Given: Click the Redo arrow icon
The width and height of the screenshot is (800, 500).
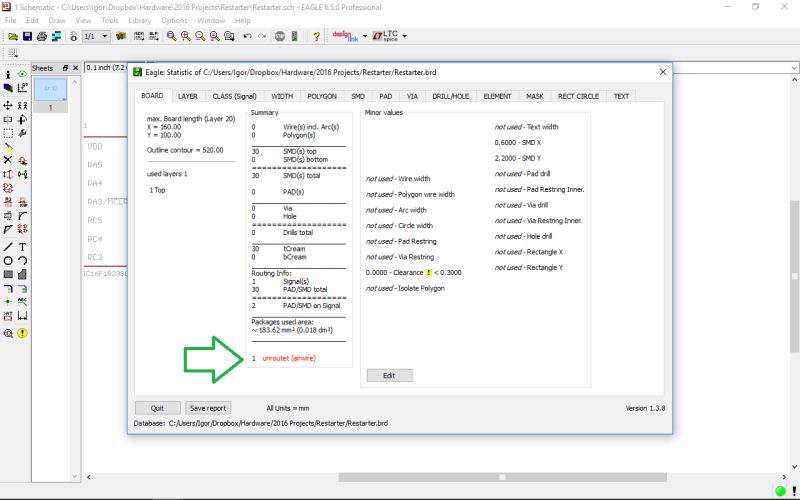Looking at the screenshot, I should click(x=262, y=36).
